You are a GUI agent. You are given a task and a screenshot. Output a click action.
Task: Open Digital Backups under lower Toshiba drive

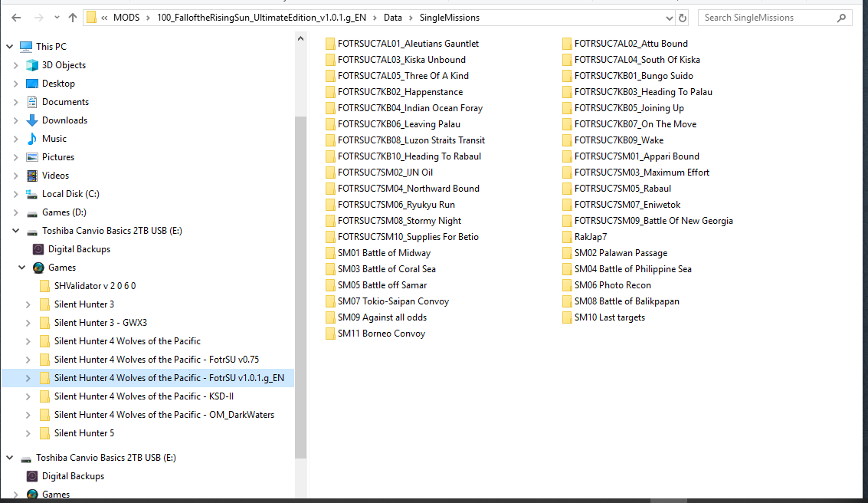(x=73, y=476)
